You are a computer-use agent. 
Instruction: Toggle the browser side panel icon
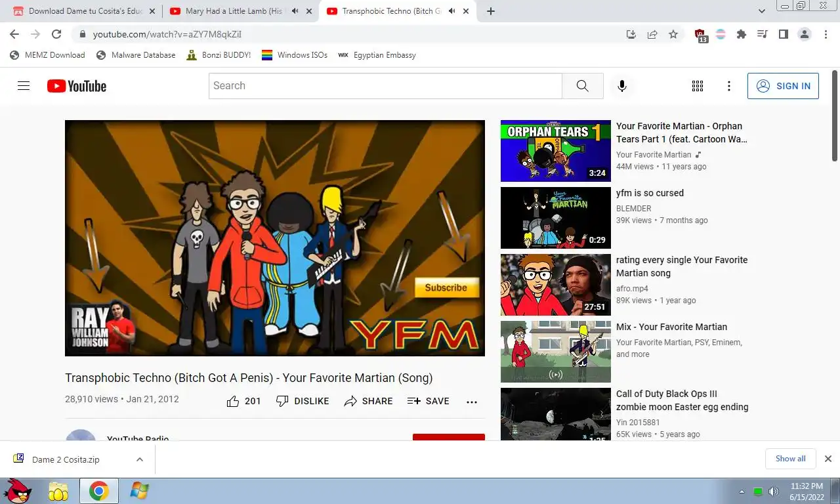click(784, 34)
